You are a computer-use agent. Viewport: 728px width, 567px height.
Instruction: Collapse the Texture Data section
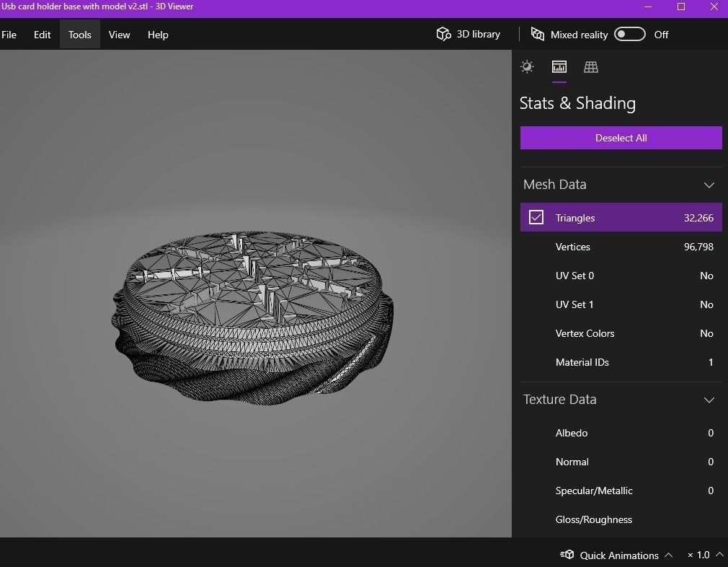[709, 400]
